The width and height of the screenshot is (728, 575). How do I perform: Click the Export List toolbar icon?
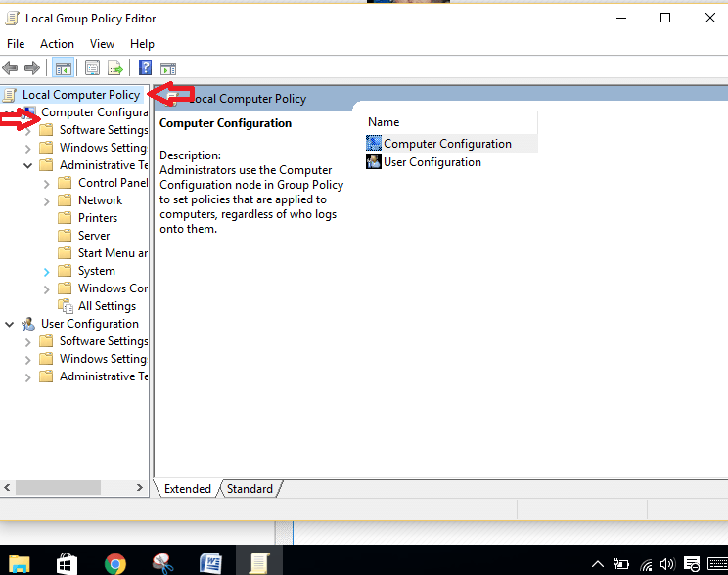click(115, 68)
